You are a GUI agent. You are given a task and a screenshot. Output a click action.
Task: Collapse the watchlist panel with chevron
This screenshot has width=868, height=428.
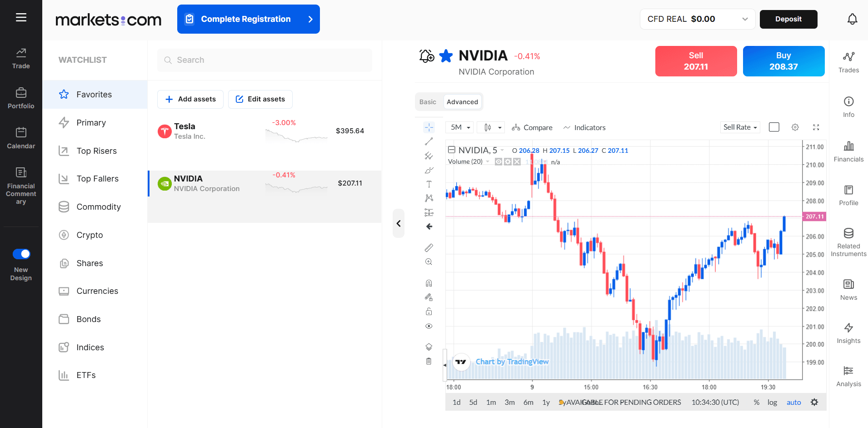click(x=399, y=223)
